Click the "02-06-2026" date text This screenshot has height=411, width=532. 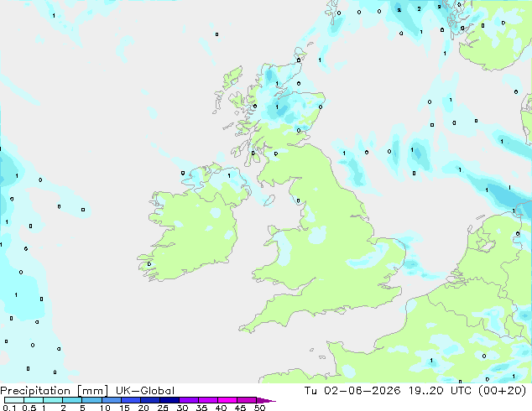pyautogui.click(x=362, y=391)
